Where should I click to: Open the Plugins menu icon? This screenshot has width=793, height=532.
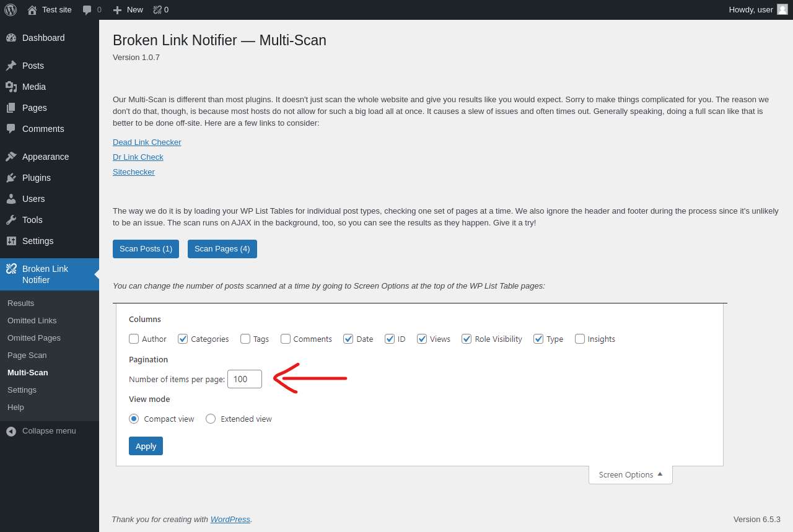(x=11, y=178)
